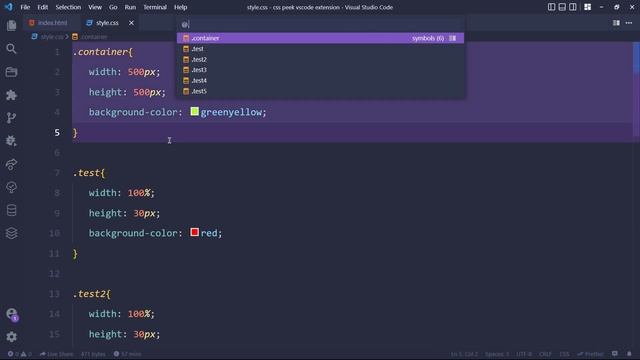Image resolution: width=640 pixels, height=360 pixels.
Task: Click the notifications bell icon
Action: point(629,353)
